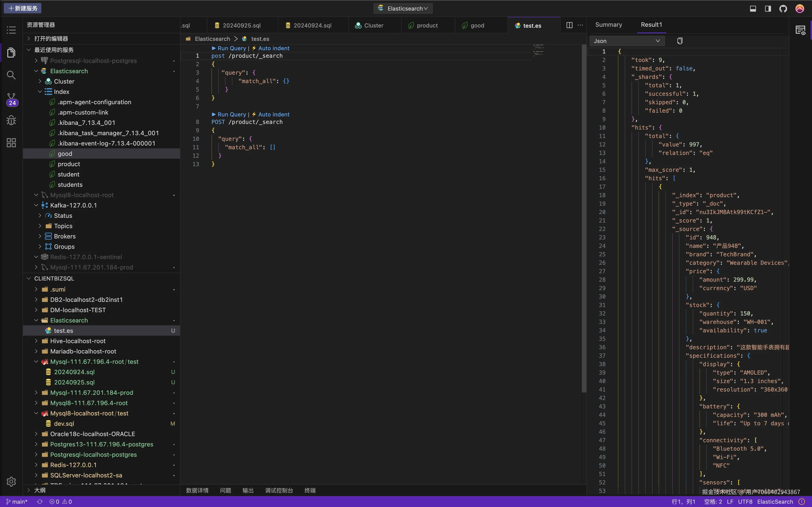Viewport: 812px width, 507px height.
Task: Switch to the Summary tab
Action: point(608,25)
